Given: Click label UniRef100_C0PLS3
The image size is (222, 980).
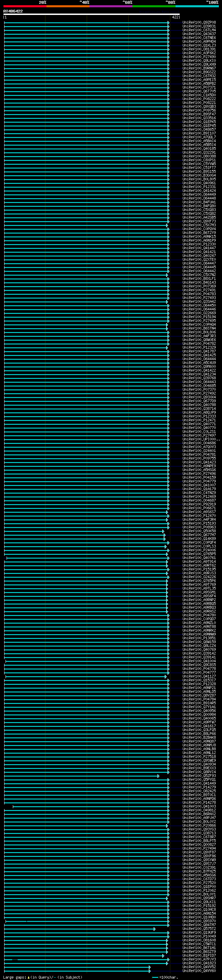Looking at the screenshot, I should (199, 546).
